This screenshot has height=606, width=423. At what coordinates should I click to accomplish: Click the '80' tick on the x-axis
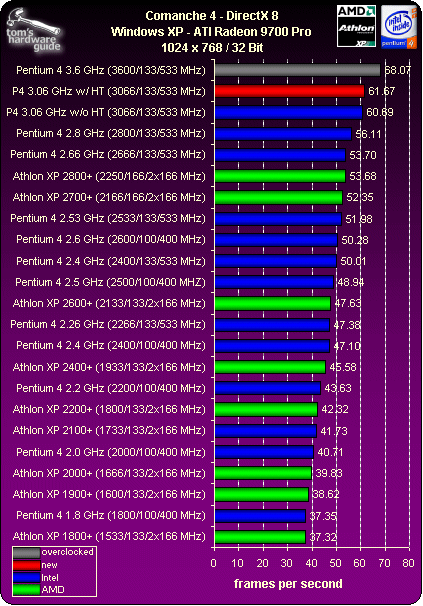(408, 563)
